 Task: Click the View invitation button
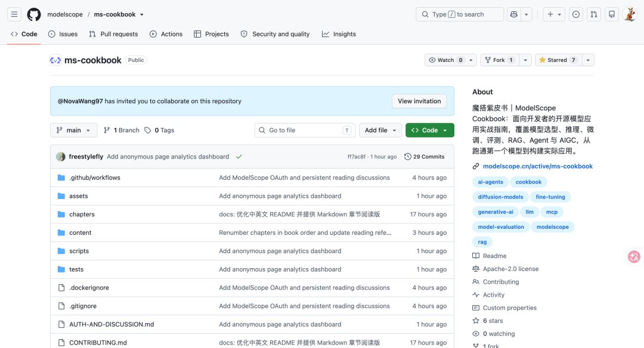point(419,101)
